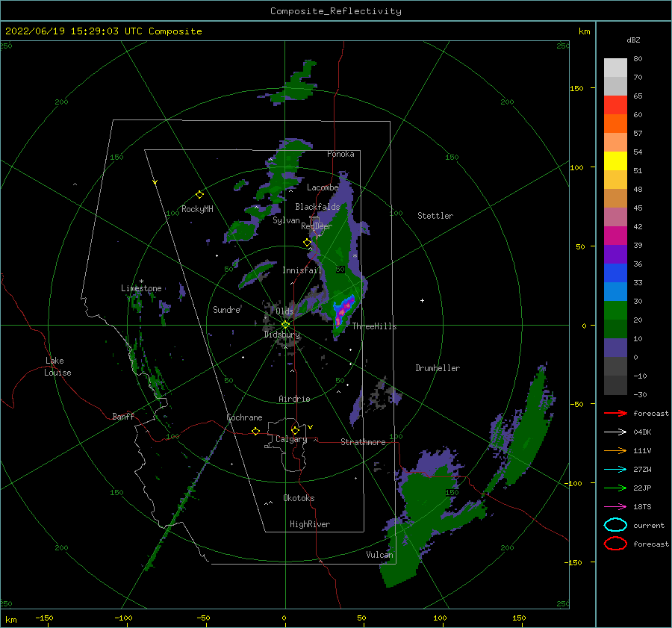Click the Vulcan label
The height and width of the screenshot is (628, 672).
click(380, 555)
